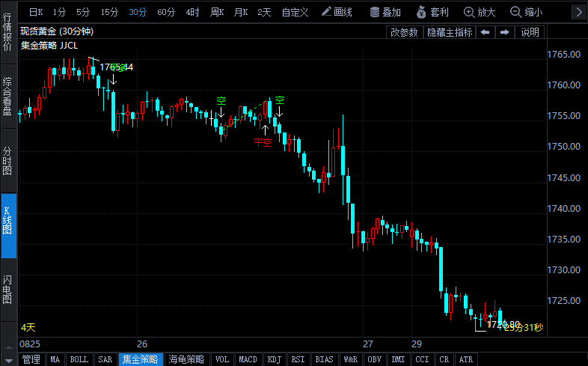
Task: Click the 0825 date axis label
Action: click(x=30, y=344)
